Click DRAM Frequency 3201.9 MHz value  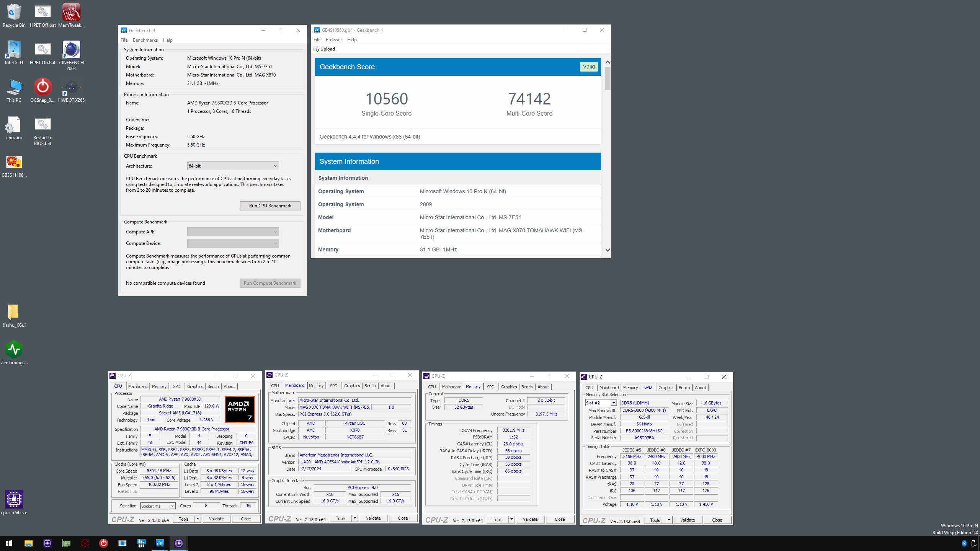(x=513, y=430)
